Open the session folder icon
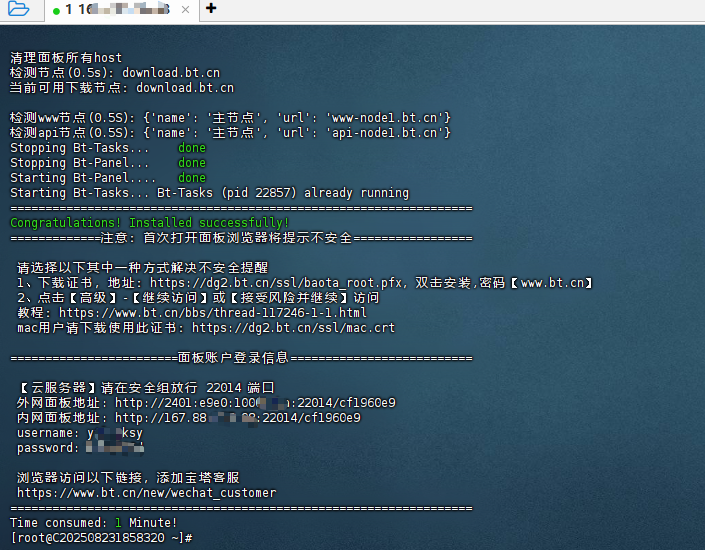Image resolution: width=705 pixels, height=550 pixels. 17,10
